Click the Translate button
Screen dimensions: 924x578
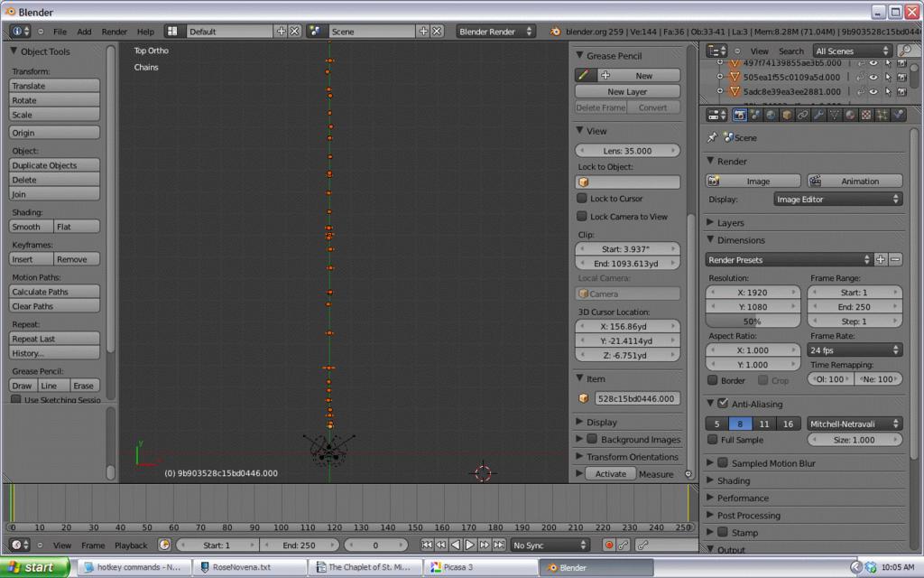[54, 86]
